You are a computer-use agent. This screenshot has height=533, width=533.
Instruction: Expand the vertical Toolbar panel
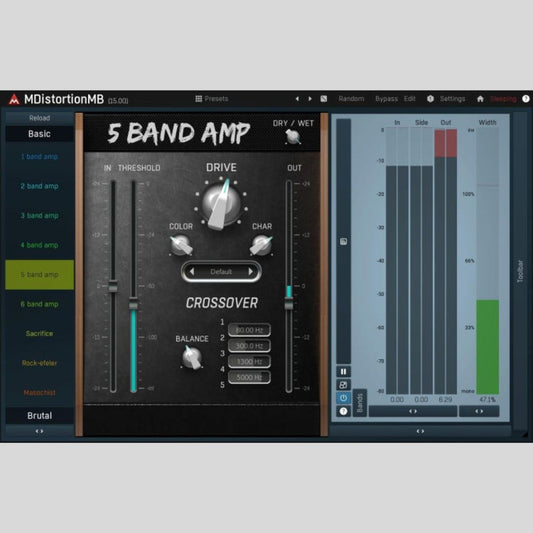tap(520, 271)
